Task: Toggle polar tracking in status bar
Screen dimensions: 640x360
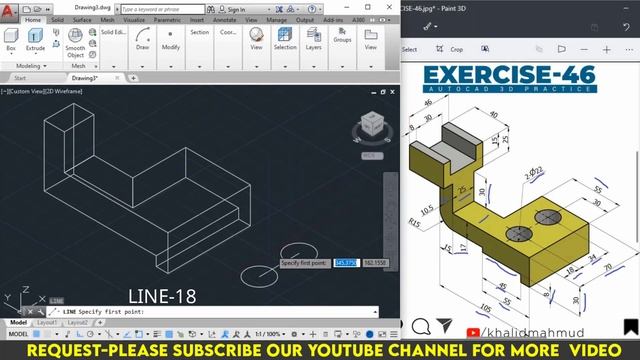Action: click(x=90, y=334)
